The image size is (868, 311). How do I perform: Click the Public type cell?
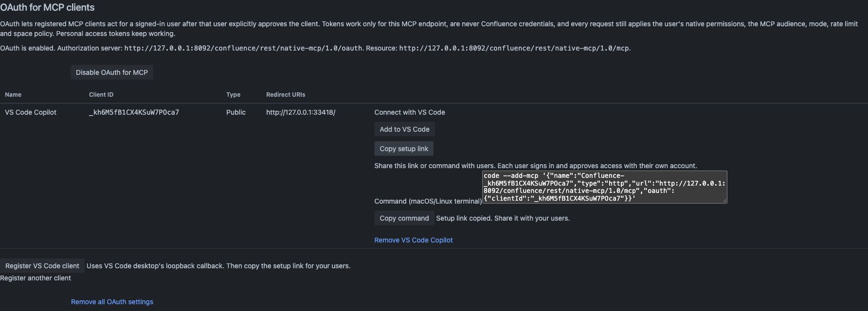[x=236, y=112]
